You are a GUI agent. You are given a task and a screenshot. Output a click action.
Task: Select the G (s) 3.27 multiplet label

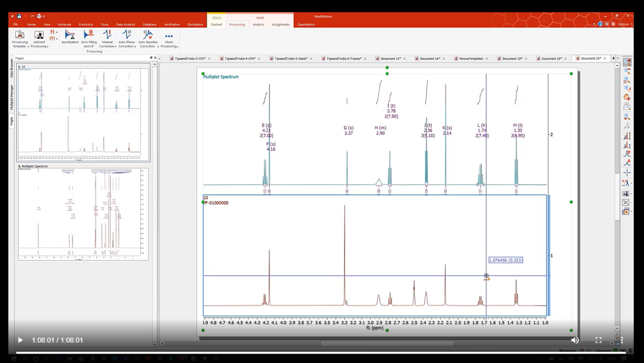348,130
